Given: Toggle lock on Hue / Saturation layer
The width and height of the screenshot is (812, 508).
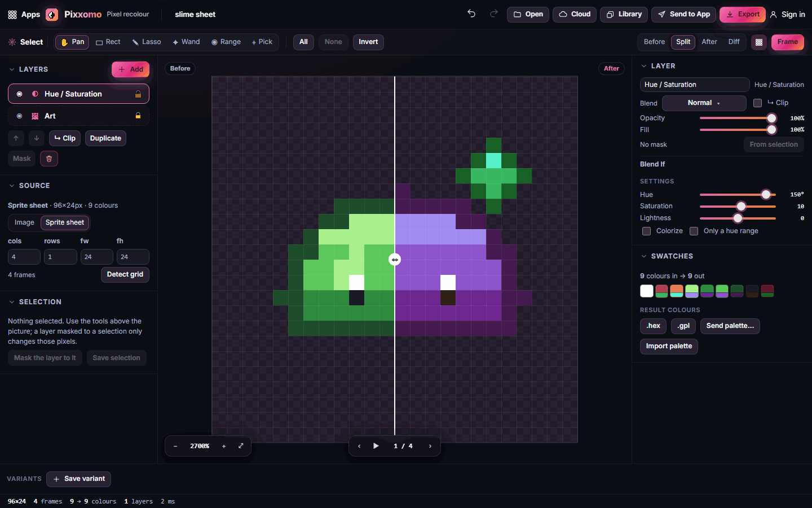Looking at the screenshot, I should [138, 94].
